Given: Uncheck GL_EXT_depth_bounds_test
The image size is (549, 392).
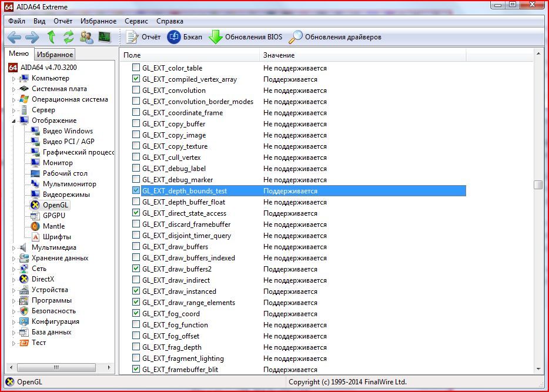Looking at the screenshot, I should pos(136,190).
